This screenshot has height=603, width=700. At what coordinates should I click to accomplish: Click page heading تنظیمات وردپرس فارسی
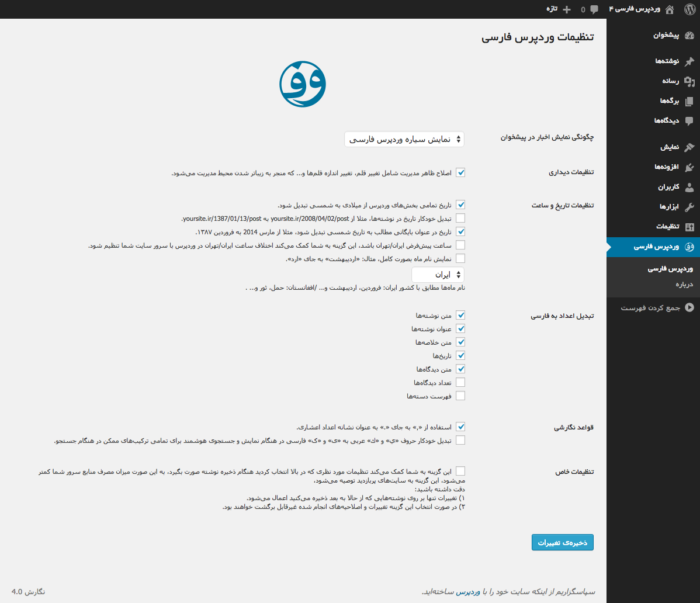(538, 37)
